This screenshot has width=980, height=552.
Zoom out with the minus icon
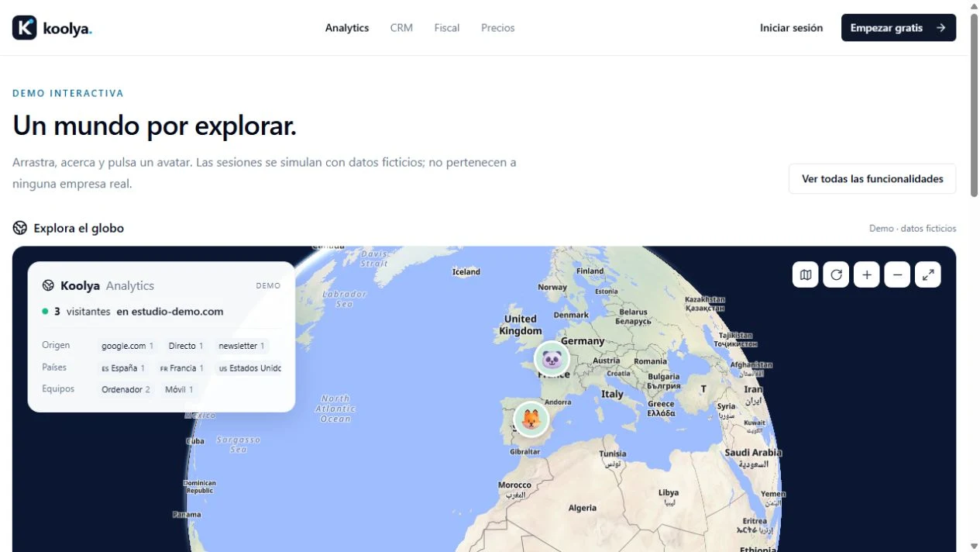[897, 274]
